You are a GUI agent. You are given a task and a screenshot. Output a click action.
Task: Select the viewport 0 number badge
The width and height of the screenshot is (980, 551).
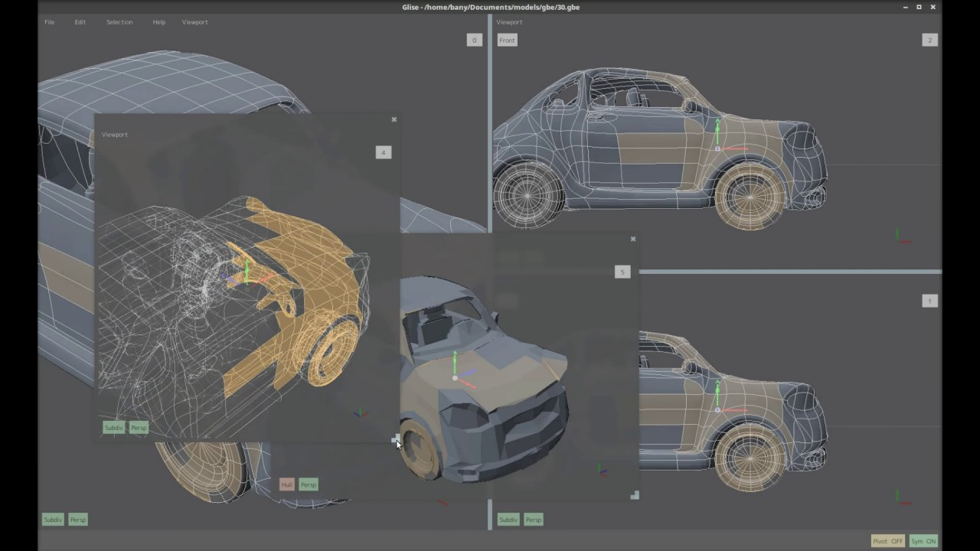tap(475, 40)
